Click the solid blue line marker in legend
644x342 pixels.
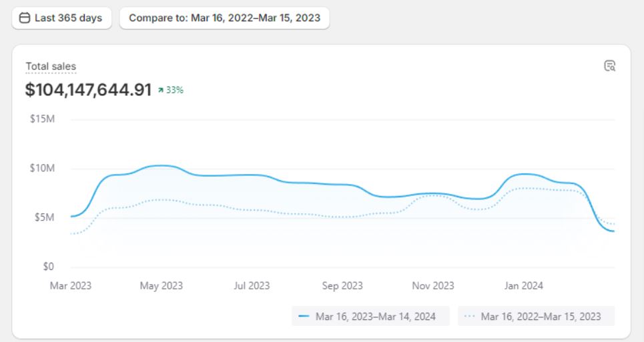click(304, 317)
